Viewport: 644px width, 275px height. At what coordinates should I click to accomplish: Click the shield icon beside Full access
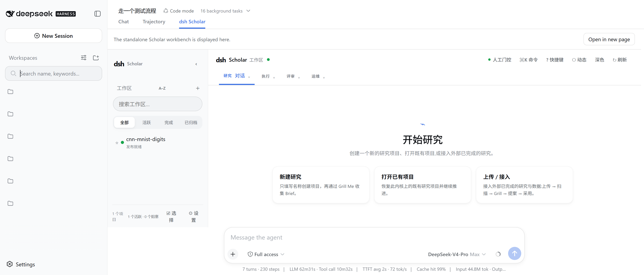click(250, 254)
